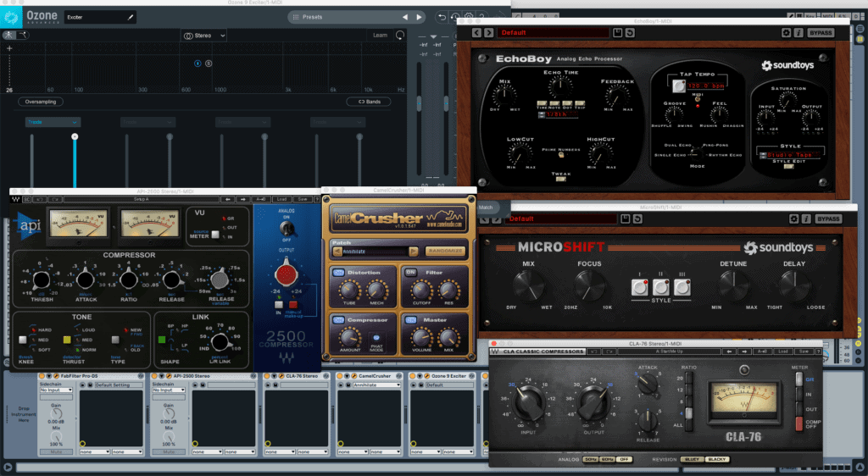Bypass the EchoBoy plugin
Image resolution: width=868 pixels, height=476 pixels.
pyautogui.click(x=821, y=33)
